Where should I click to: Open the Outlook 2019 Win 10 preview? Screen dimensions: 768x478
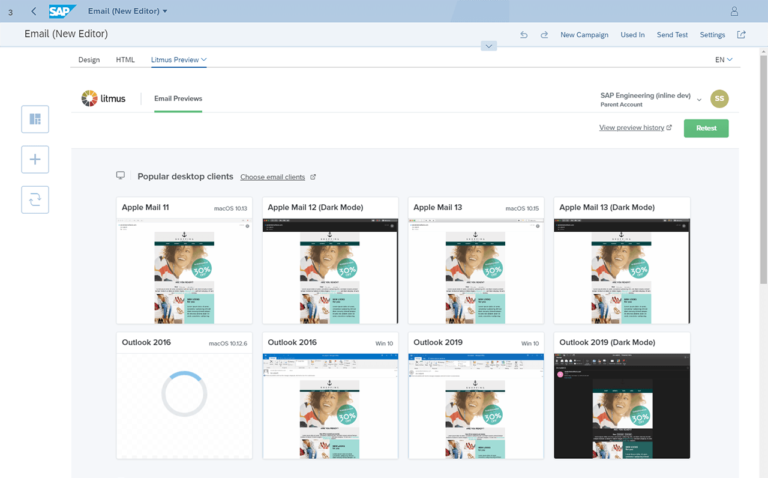476,396
